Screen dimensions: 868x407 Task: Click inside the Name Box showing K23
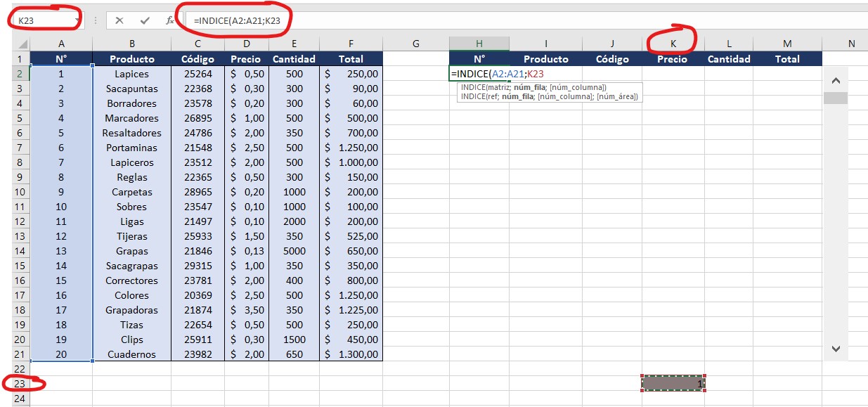point(39,20)
